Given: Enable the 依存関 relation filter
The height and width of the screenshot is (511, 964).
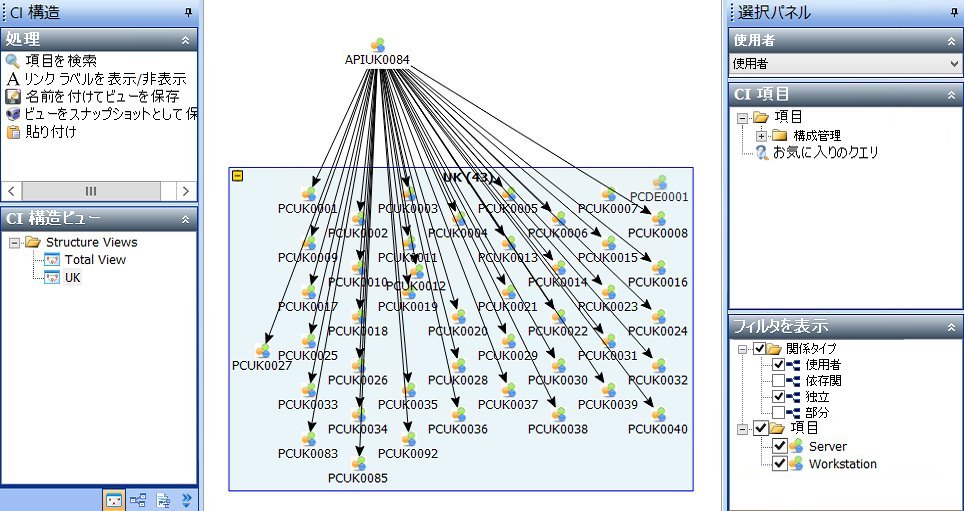Looking at the screenshot, I should [779, 381].
